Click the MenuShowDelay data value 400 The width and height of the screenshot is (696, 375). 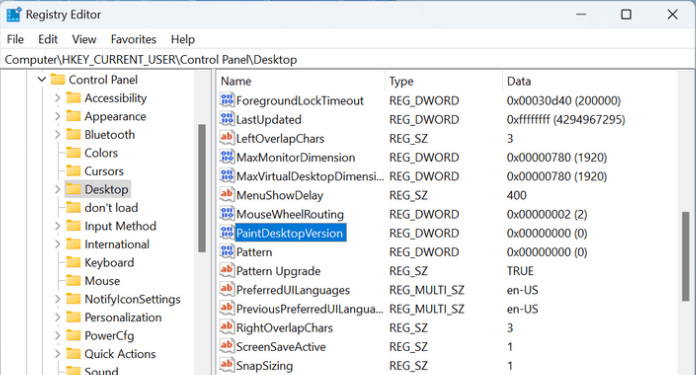[516, 195]
